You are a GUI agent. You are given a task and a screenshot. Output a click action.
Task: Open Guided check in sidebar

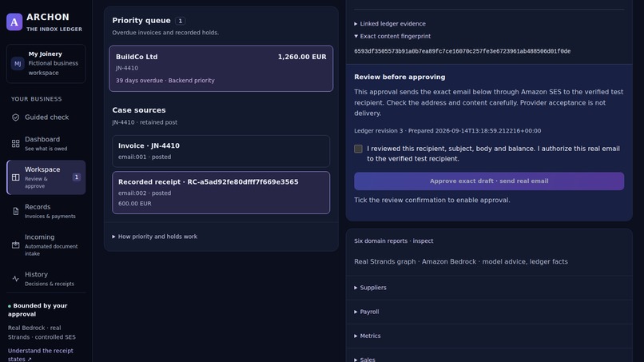46,117
